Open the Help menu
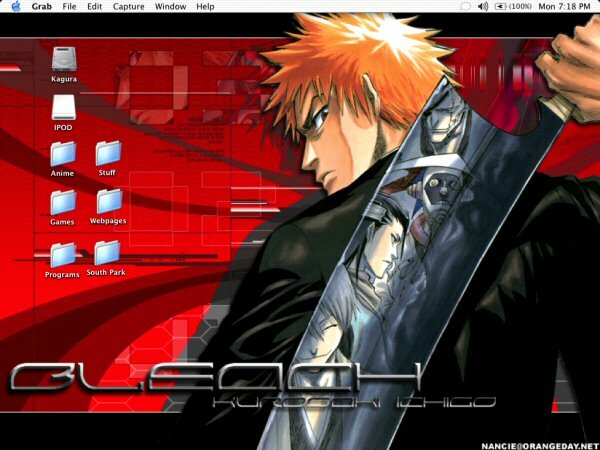This screenshot has width=600, height=450. (x=205, y=7)
